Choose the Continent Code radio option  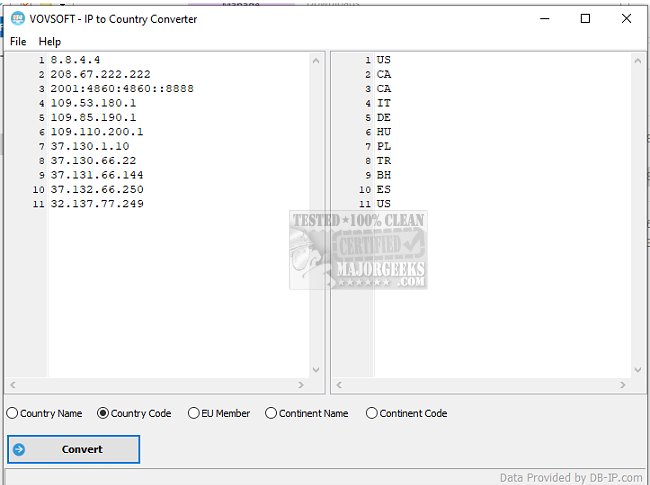point(372,413)
